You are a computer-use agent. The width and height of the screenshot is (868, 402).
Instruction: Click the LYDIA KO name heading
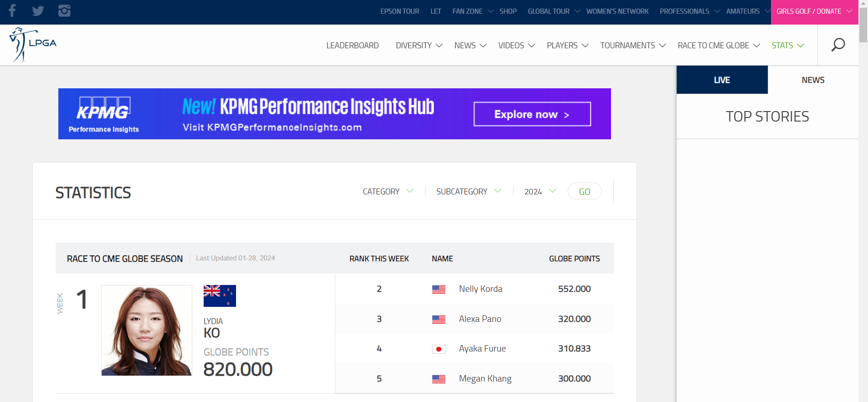point(213,328)
